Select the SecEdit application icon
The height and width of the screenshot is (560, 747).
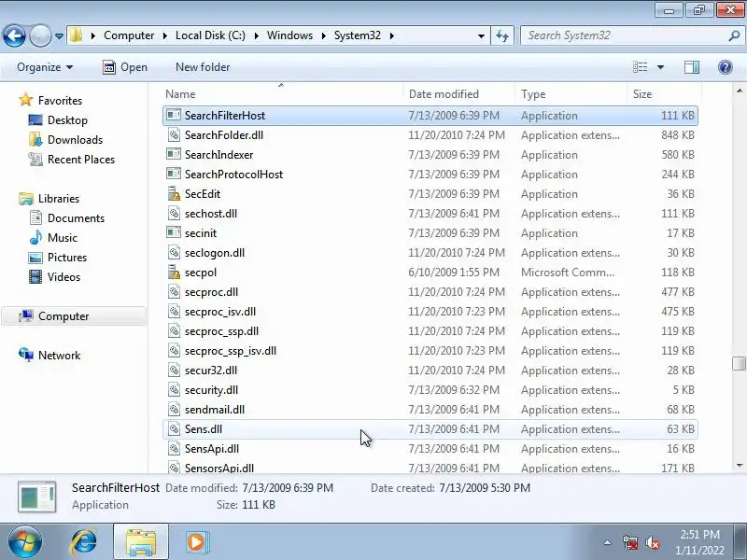point(174,193)
